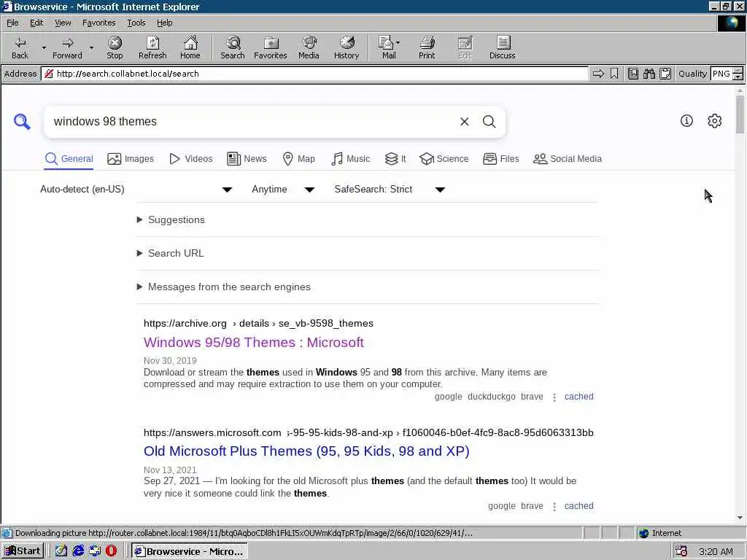Expand the Search URL section
This screenshot has height=560, width=747.
(x=171, y=253)
